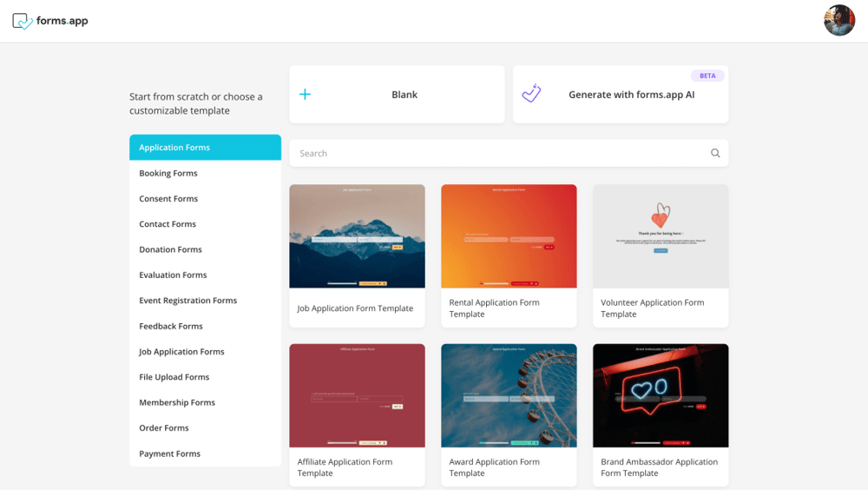Image resolution: width=868 pixels, height=490 pixels.
Task: Open Brand Ambassador neon heart thumbnail
Action: 661,395
